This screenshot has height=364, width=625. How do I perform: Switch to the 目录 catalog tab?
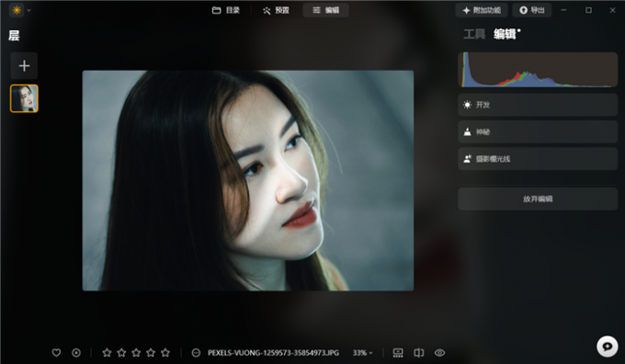tap(226, 10)
